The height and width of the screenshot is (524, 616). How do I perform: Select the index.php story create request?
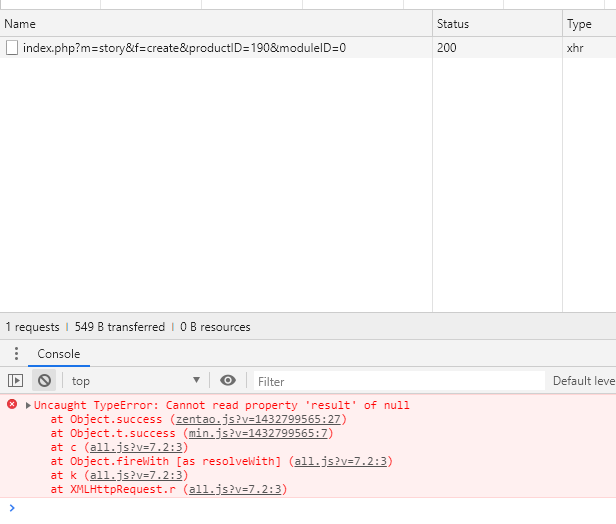184,48
